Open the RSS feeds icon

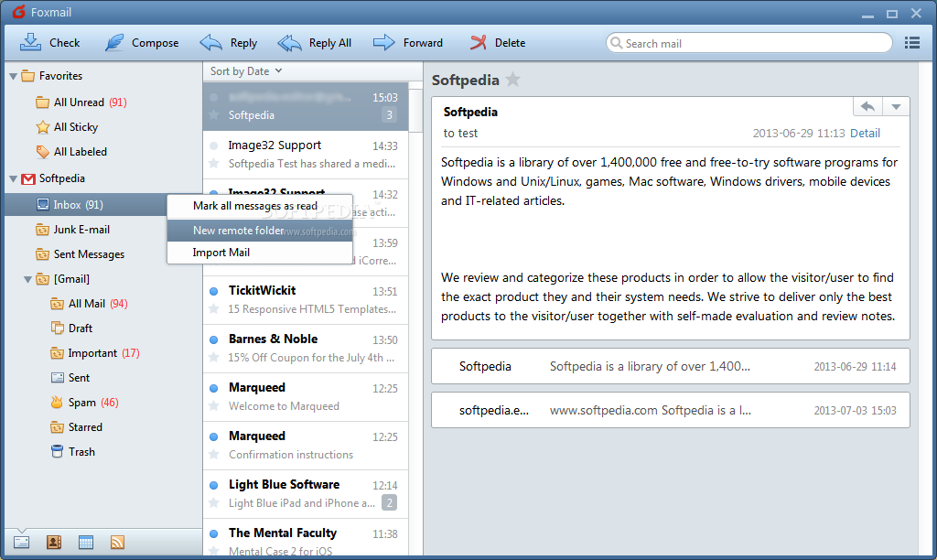pos(118,543)
